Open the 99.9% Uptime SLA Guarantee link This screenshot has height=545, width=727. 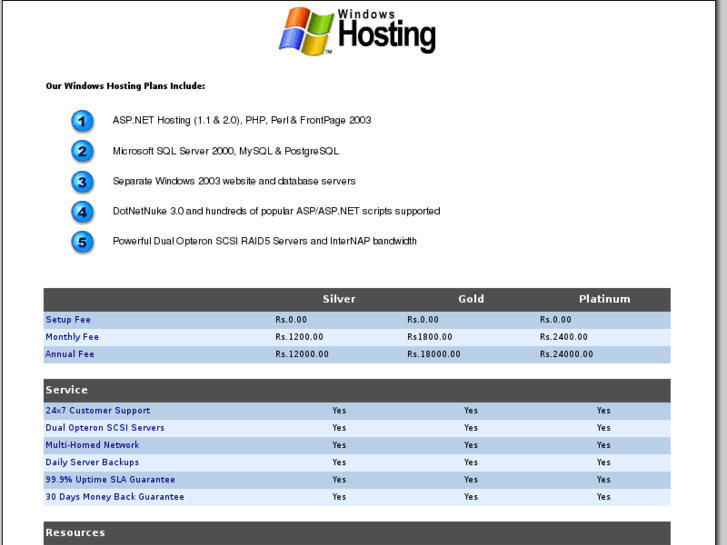tap(110, 480)
